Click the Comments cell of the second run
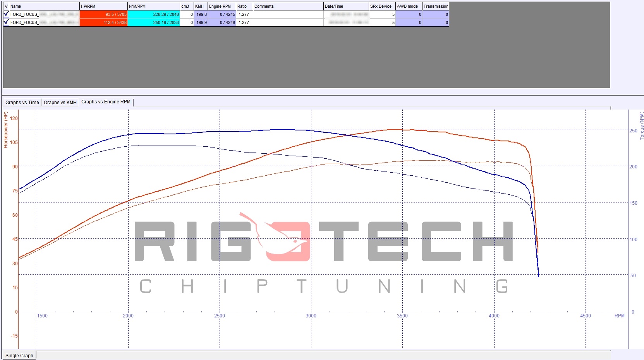The width and height of the screenshot is (644, 360). click(288, 22)
